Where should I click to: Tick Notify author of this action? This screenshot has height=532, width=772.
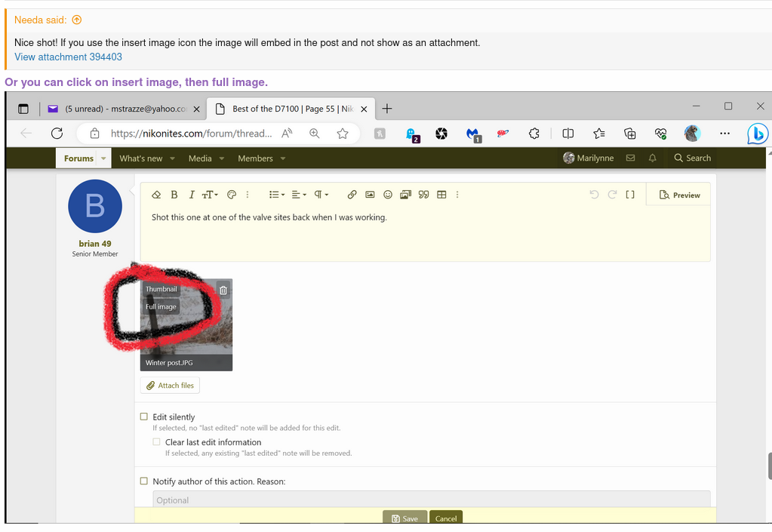[144, 481]
